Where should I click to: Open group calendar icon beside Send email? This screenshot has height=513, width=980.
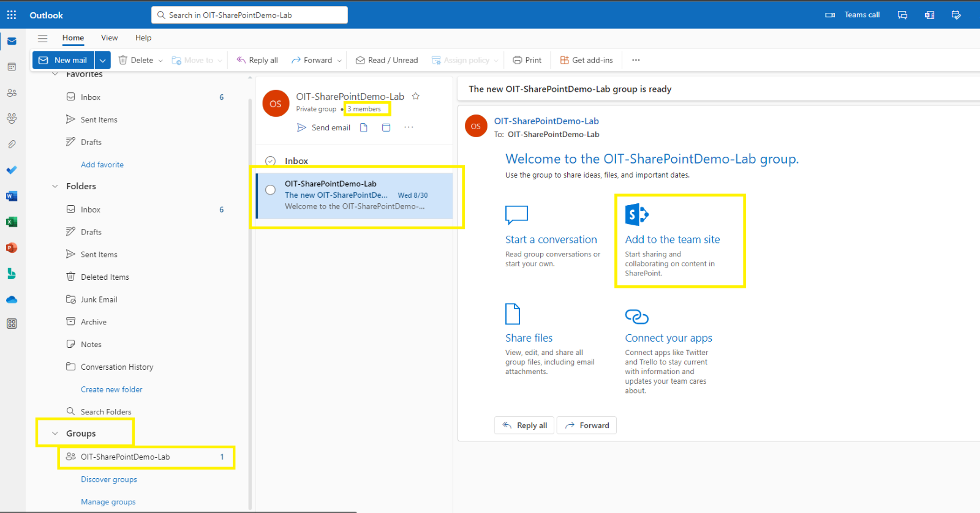tap(386, 127)
